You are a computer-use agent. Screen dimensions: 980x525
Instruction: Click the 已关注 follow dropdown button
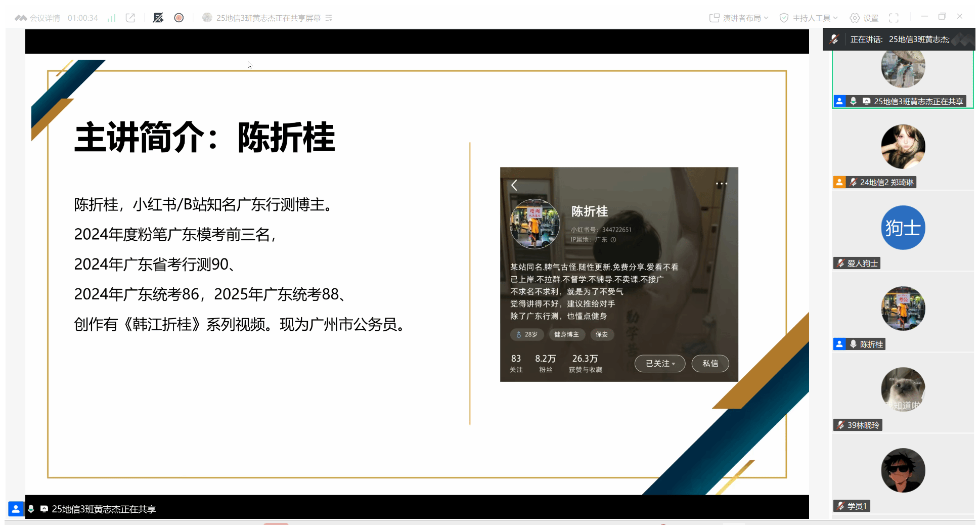(x=660, y=364)
